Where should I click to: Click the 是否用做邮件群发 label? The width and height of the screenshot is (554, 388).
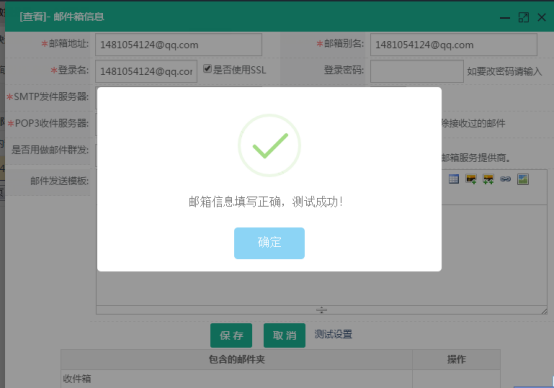click(x=50, y=150)
